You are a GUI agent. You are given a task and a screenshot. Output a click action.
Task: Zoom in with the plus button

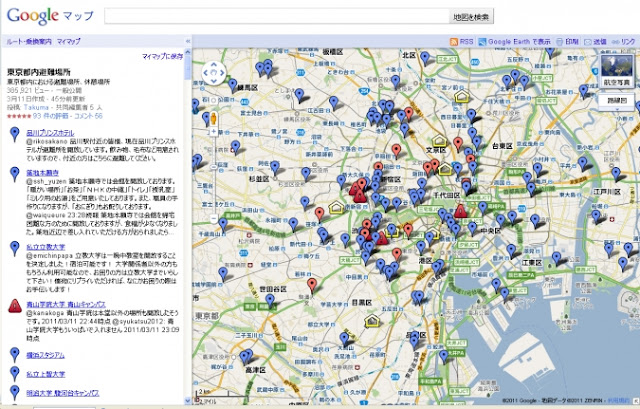213,131
